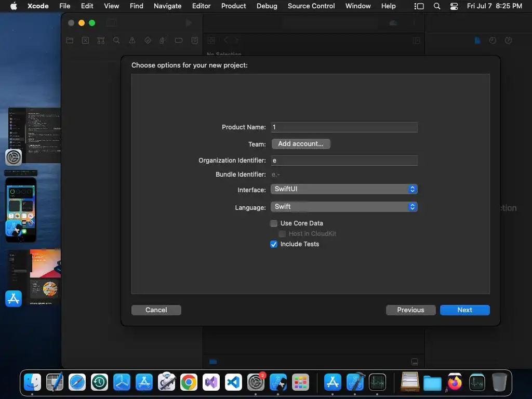Click the add editor split icon

(416, 41)
